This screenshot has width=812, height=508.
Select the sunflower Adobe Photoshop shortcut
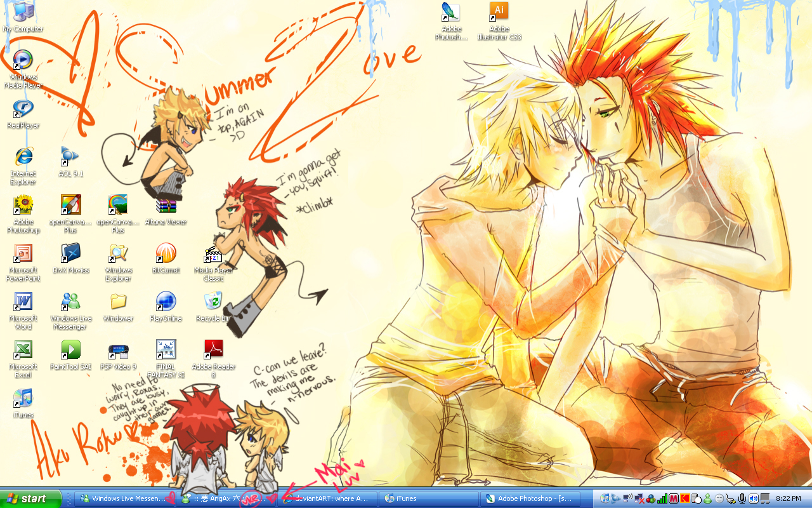coord(23,214)
